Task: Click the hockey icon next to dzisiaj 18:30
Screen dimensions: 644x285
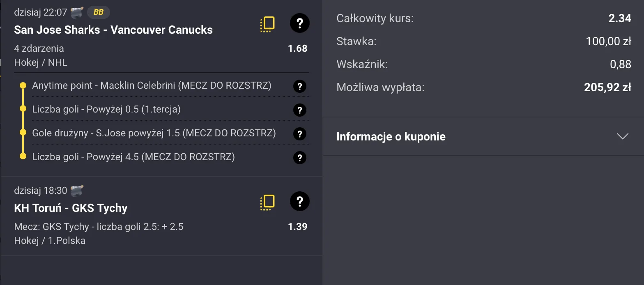Action: [77, 191]
